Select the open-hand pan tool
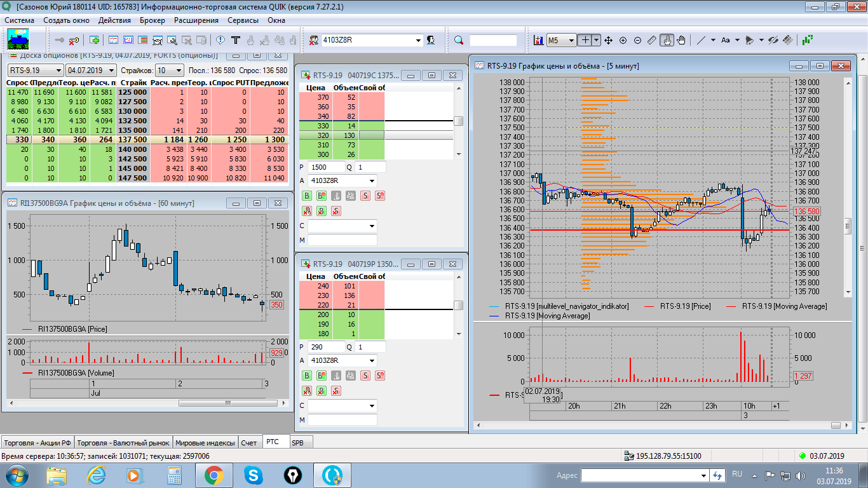The width and height of the screenshot is (868, 488). (x=681, y=40)
